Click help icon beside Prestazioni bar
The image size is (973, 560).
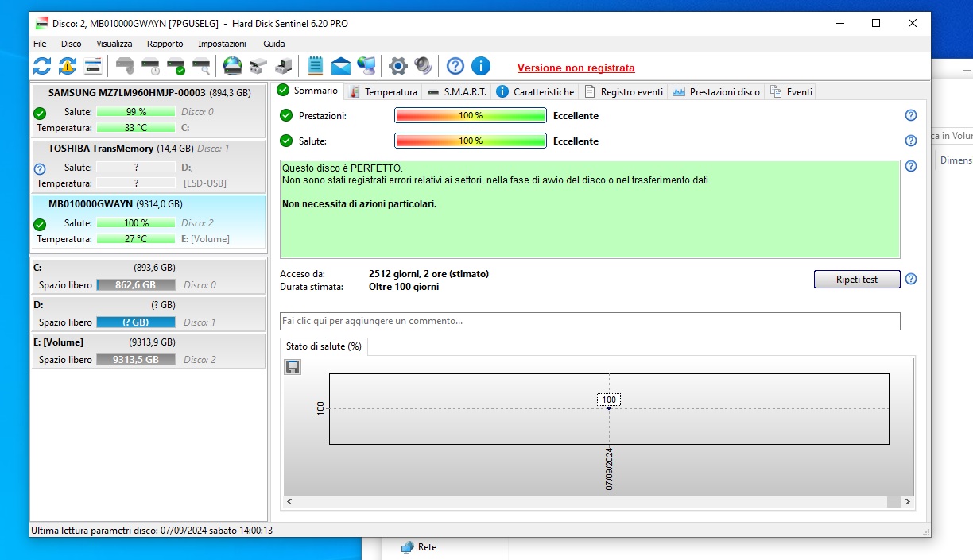911,116
